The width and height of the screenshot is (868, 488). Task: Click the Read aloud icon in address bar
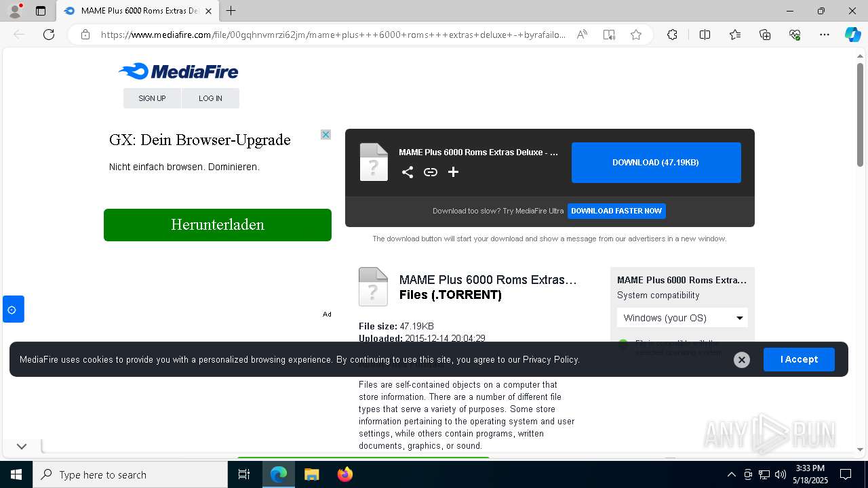(x=582, y=35)
